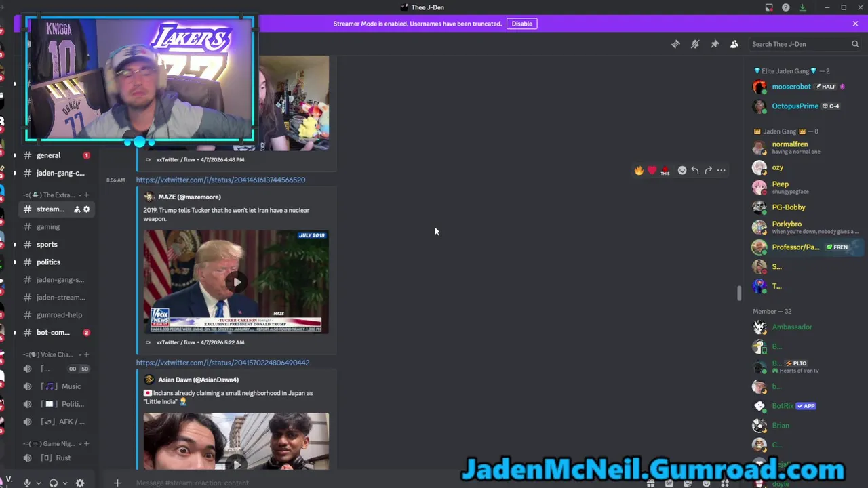The width and height of the screenshot is (868, 488).
Task: Open the politics channel
Action: (x=57, y=262)
